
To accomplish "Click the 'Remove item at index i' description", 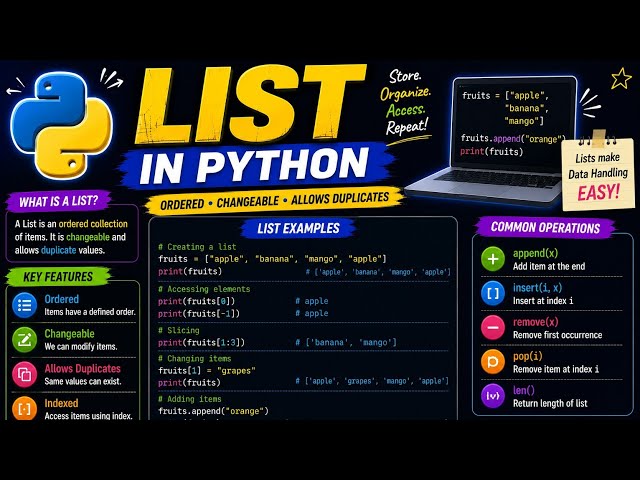I will click(x=556, y=369).
